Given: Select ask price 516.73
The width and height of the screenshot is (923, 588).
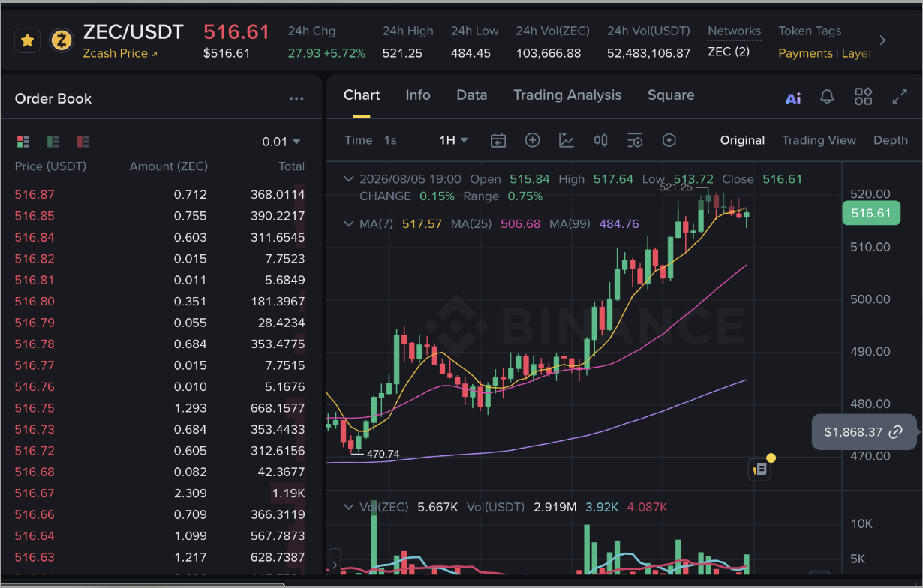Looking at the screenshot, I should pyautogui.click(x=35, y=430).
